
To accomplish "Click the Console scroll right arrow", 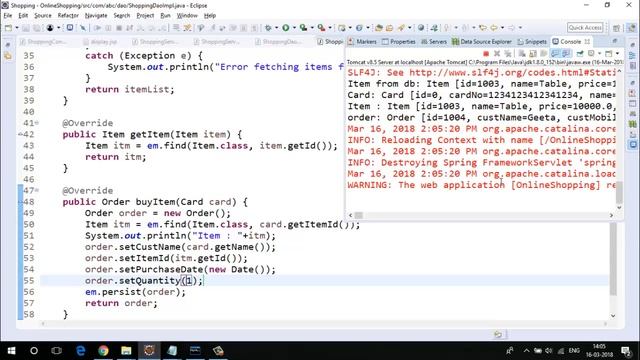I will point(611,215).
